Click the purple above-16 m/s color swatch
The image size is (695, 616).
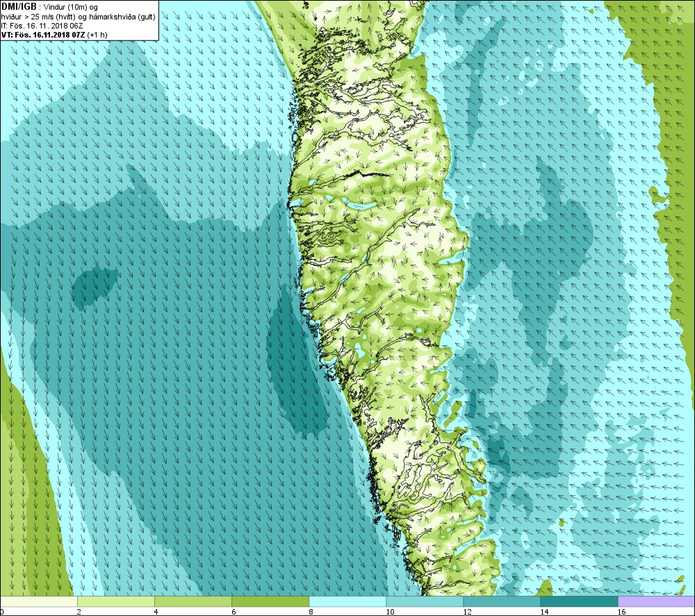(656, 601)
